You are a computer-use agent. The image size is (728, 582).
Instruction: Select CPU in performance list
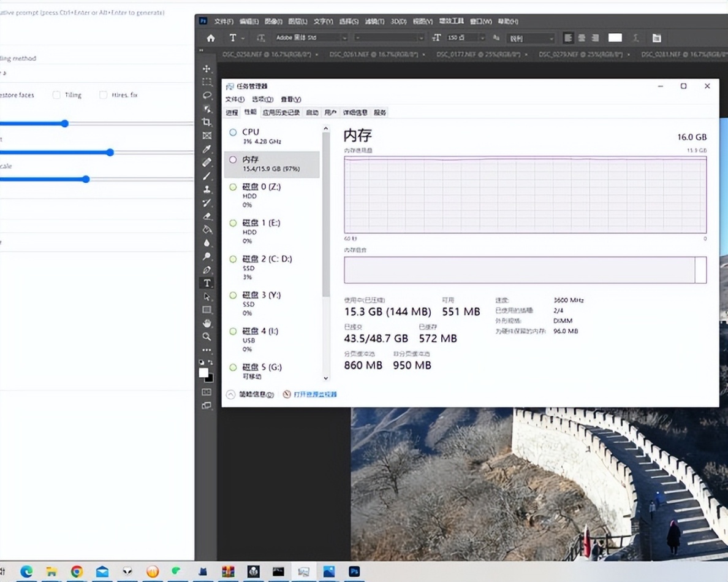point(271,136)
